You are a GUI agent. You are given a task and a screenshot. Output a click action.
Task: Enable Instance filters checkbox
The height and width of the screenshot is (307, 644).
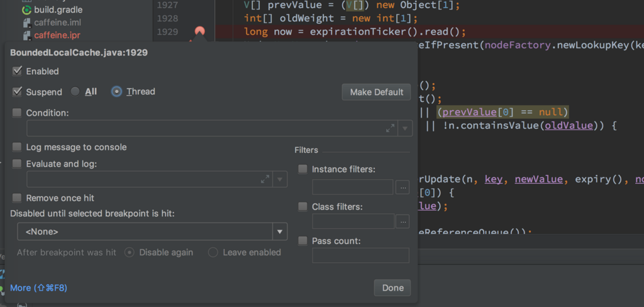pyautogui.click(x=303, y=169)
